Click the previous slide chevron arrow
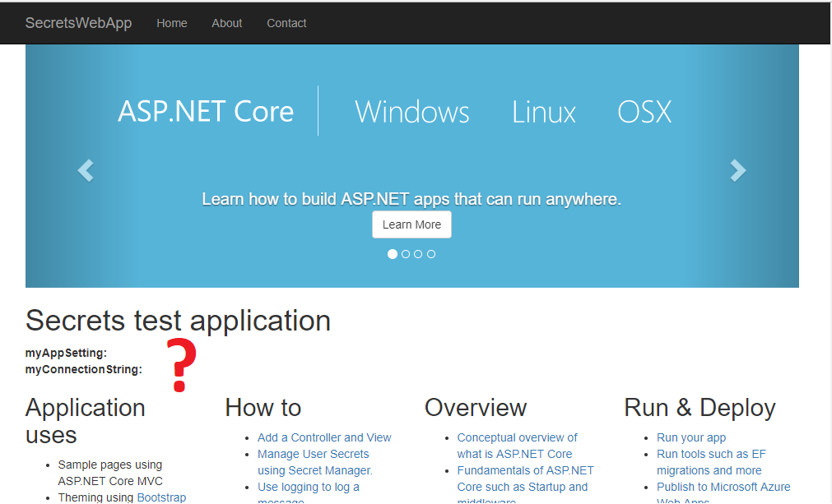The image size is (832, 504). pos(85,170)
